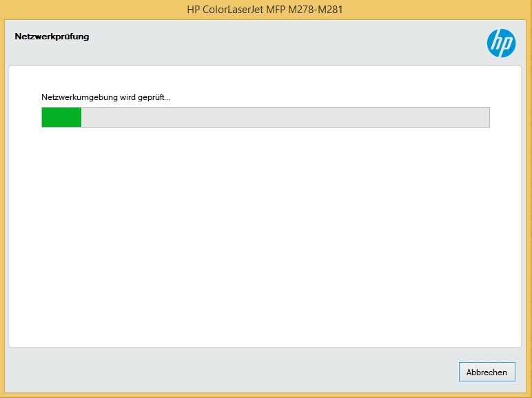Select the 'Netzwerkumgebung wird geprüft...' status text
The width and height of the screenshot is (532, 398).
[105, 97]
